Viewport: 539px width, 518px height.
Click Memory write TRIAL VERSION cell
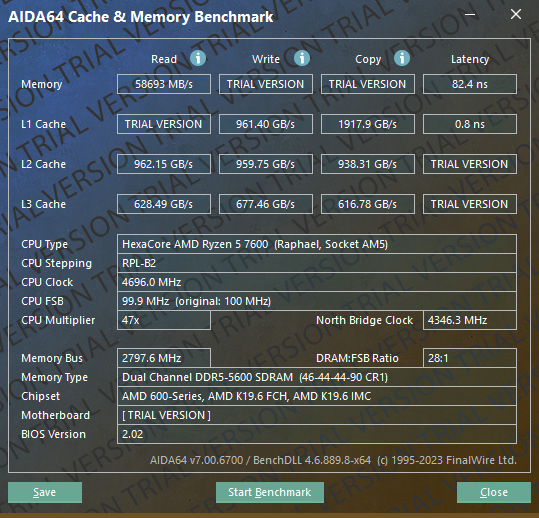point(266,84)
